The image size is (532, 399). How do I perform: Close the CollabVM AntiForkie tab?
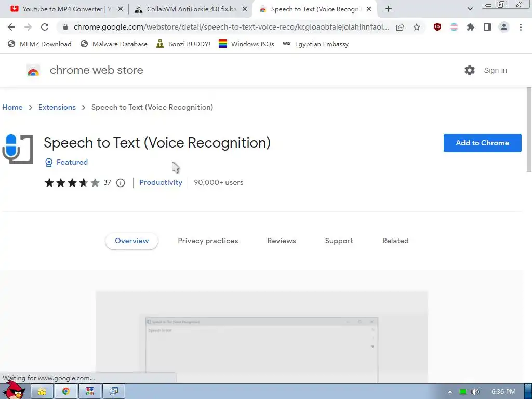pos(245,9)
